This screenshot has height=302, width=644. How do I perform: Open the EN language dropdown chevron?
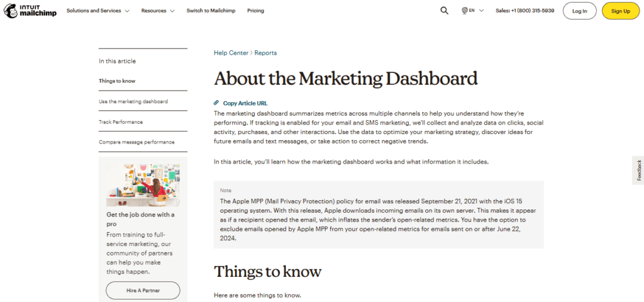coord(481,11)
